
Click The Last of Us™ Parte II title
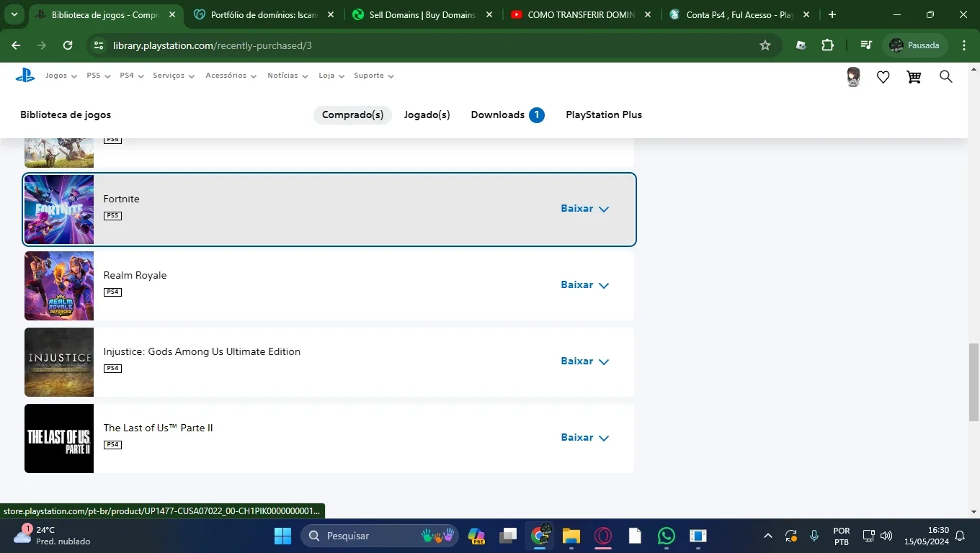coord(158,428)
